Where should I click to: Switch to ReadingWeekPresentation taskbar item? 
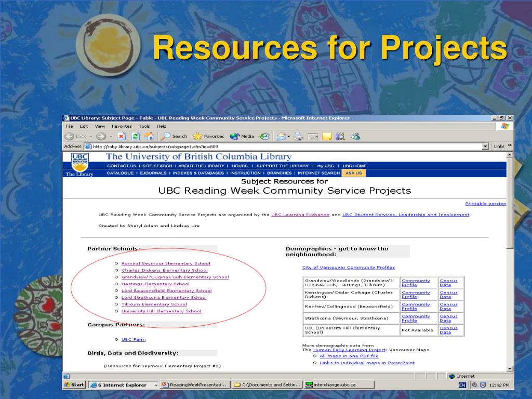click(195, 385)
